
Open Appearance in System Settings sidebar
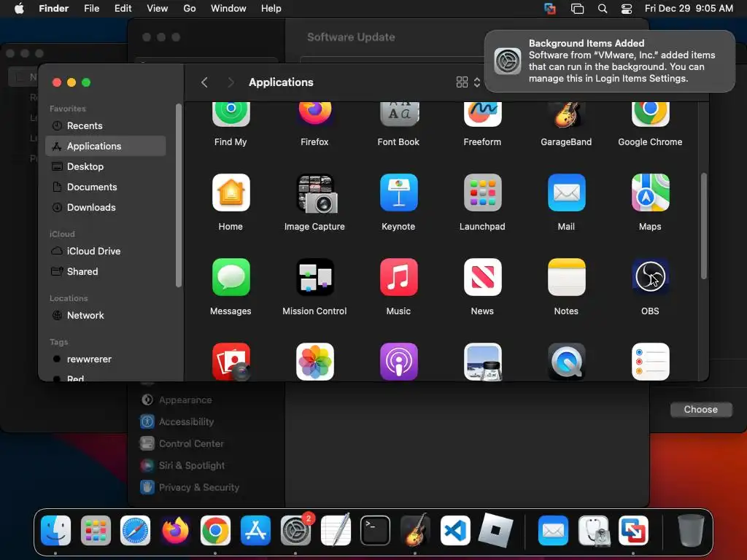185,400
